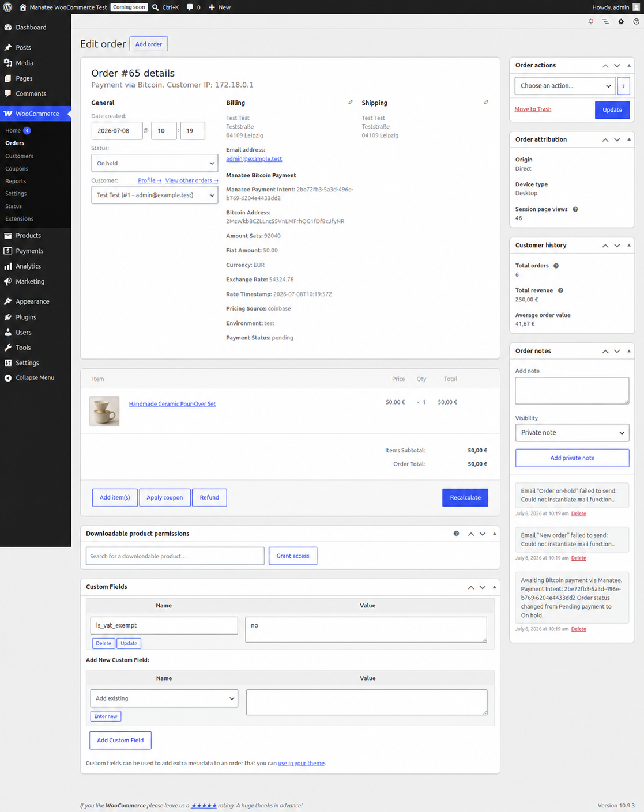Open WooCommerce Customers submenu

(19, 156)
